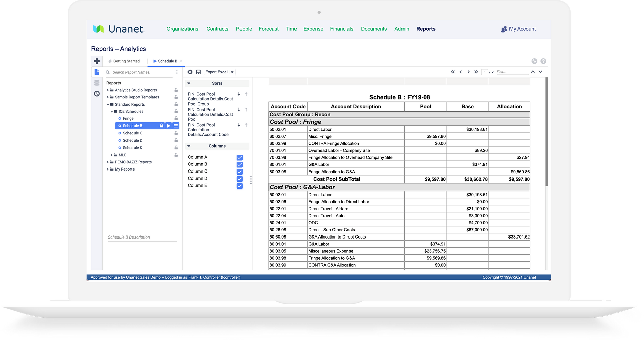Select the reports list document icon
The width and height of the screenshot is (644, 340).
click(x=97, y=72)
